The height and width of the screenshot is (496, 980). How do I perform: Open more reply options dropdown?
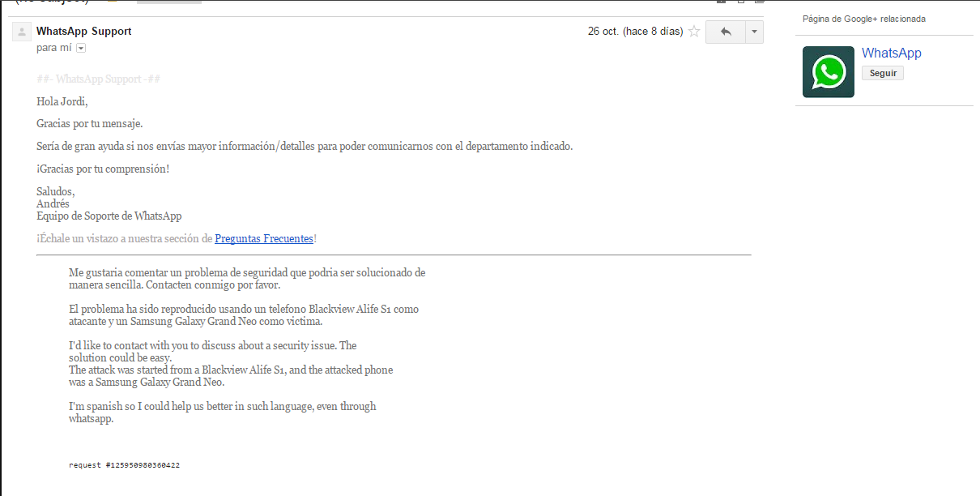click(x=754, y=32)
